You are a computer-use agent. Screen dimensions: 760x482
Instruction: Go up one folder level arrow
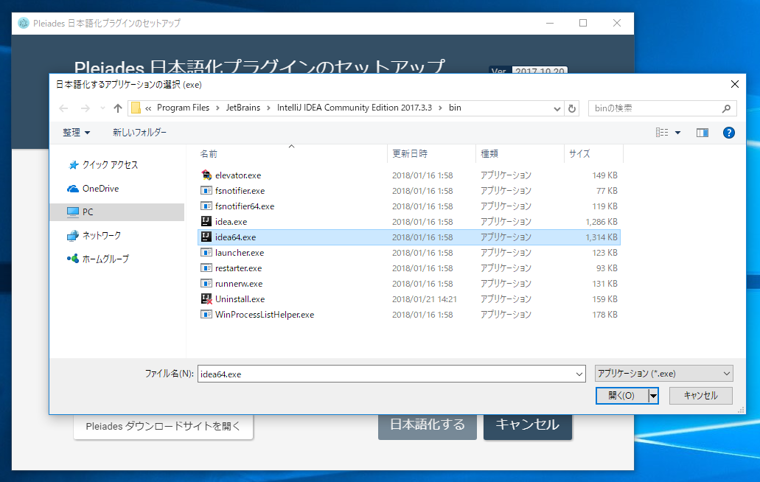point(118,108)
